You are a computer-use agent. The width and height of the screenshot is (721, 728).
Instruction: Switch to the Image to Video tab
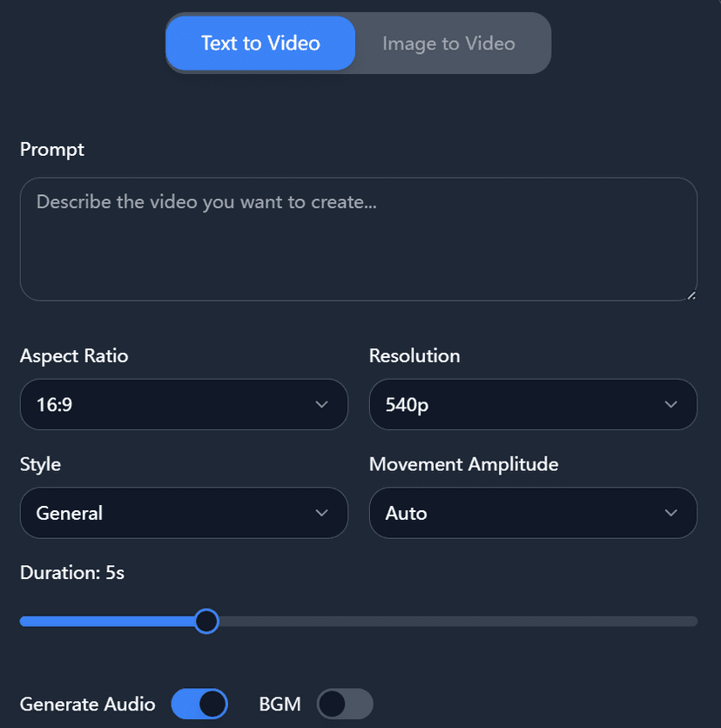point(448,43)
